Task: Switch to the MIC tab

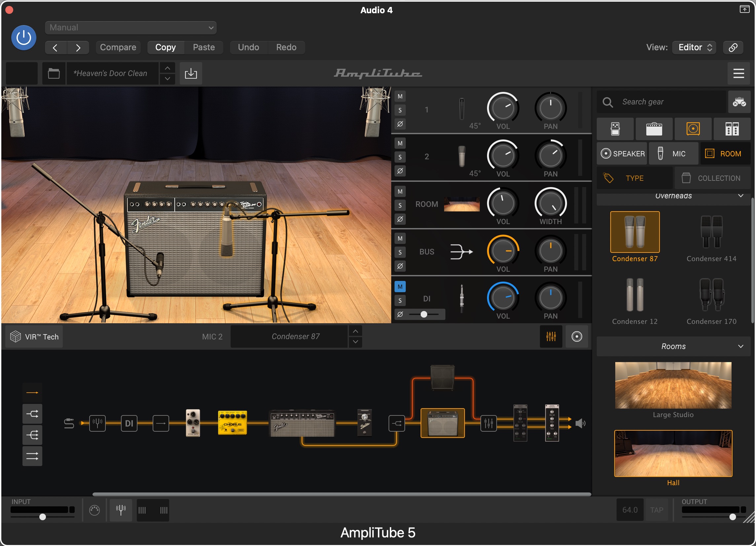Action: click(673, 154)
